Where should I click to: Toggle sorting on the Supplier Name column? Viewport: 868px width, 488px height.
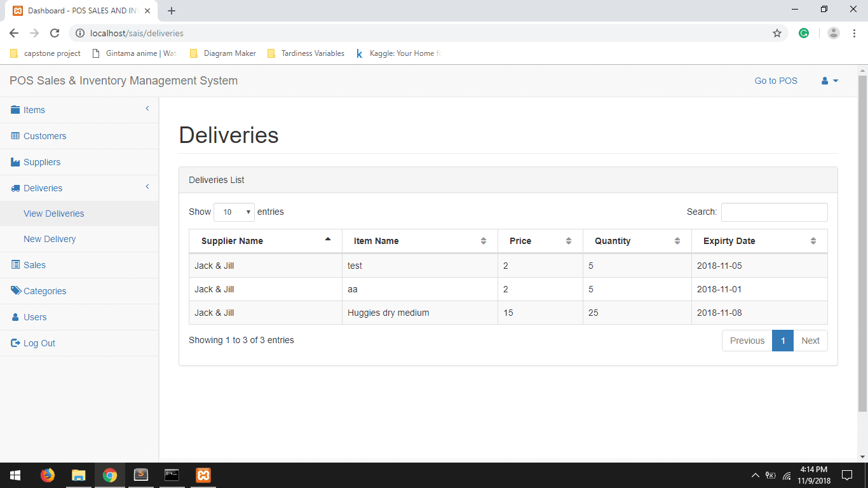pos(265,241)
